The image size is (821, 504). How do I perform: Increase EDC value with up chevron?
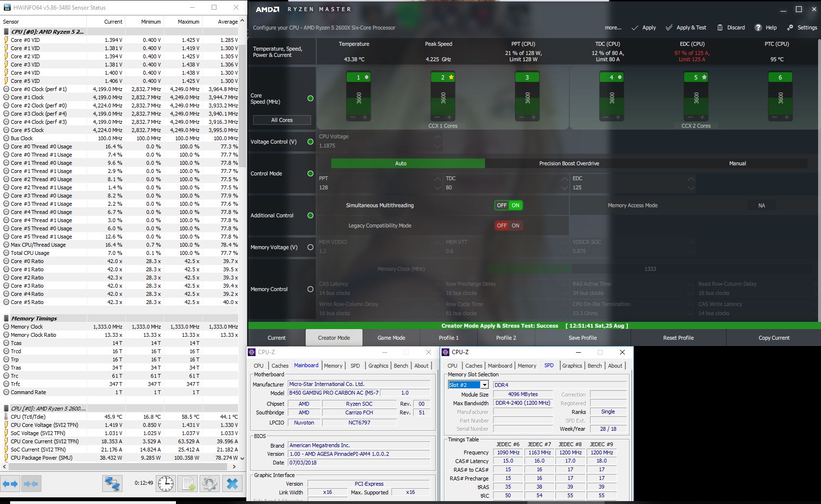pyautogui.click(x=691, y=179)
